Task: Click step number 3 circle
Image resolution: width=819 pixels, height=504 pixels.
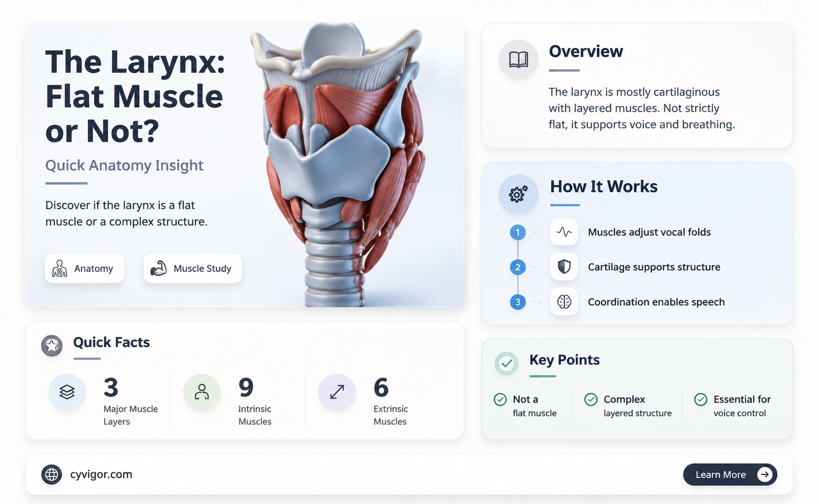Action: pyautogui.click(x=518, y=302)
